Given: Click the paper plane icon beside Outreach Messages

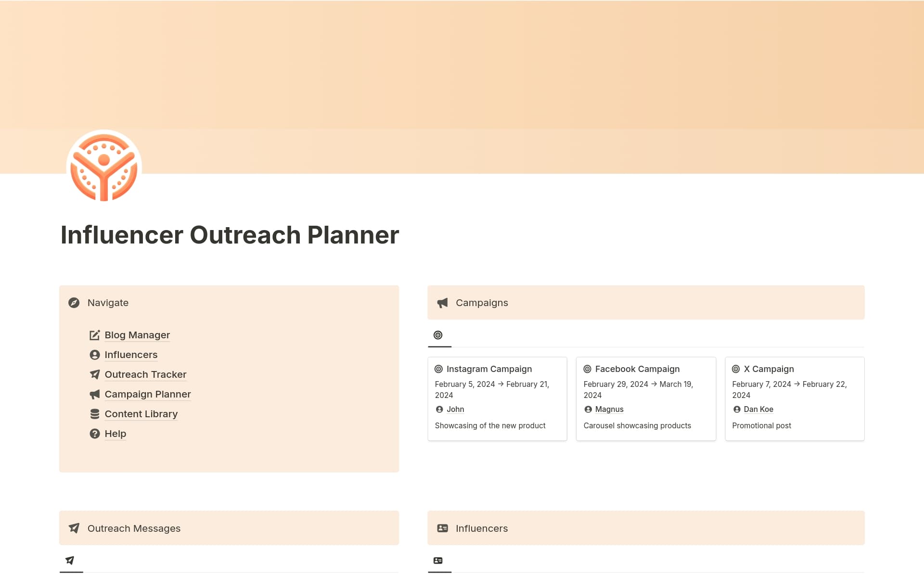Looking at the screenshot, I should [x=73, y=528].
